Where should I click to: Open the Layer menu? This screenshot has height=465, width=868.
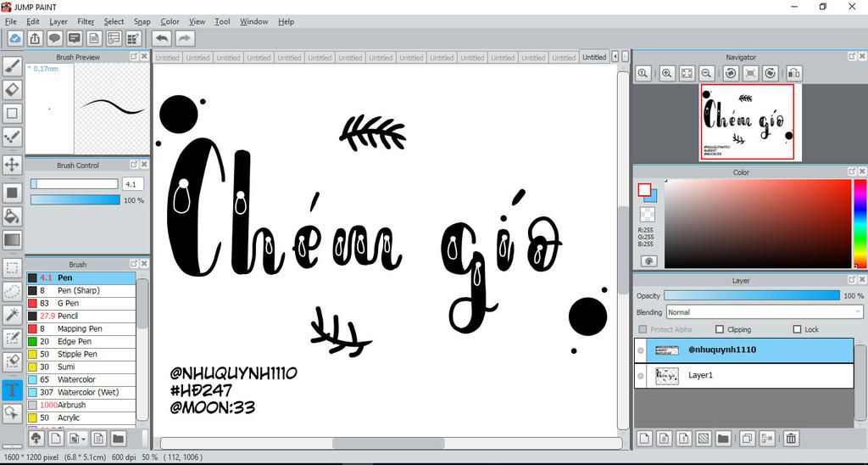[58, 21]
